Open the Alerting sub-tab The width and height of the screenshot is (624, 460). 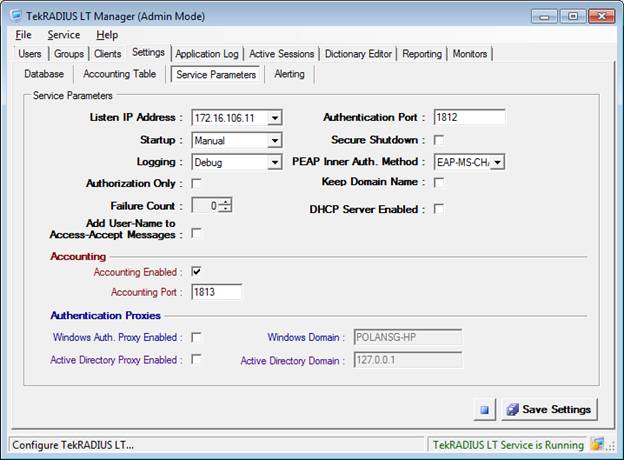[x=289, y=74]
